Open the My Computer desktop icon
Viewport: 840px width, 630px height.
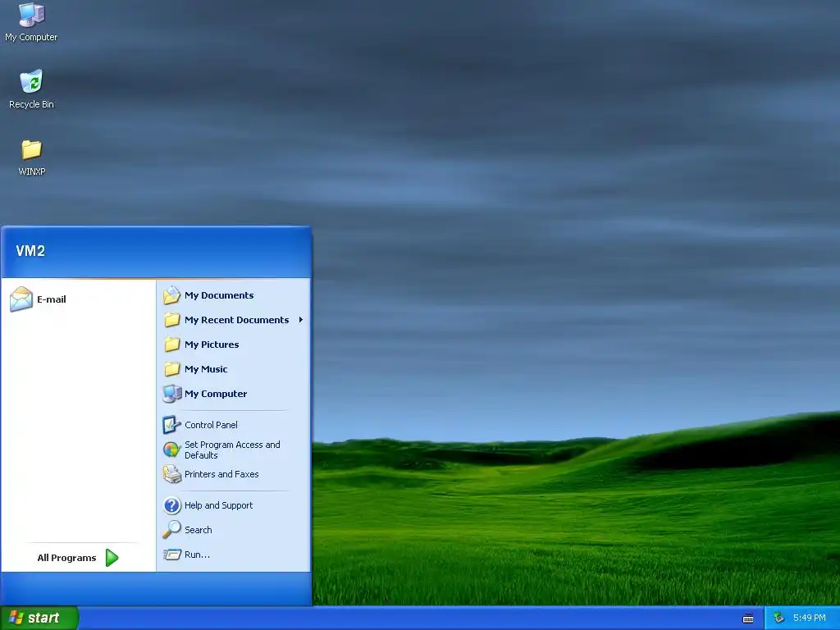coord(31,22)
